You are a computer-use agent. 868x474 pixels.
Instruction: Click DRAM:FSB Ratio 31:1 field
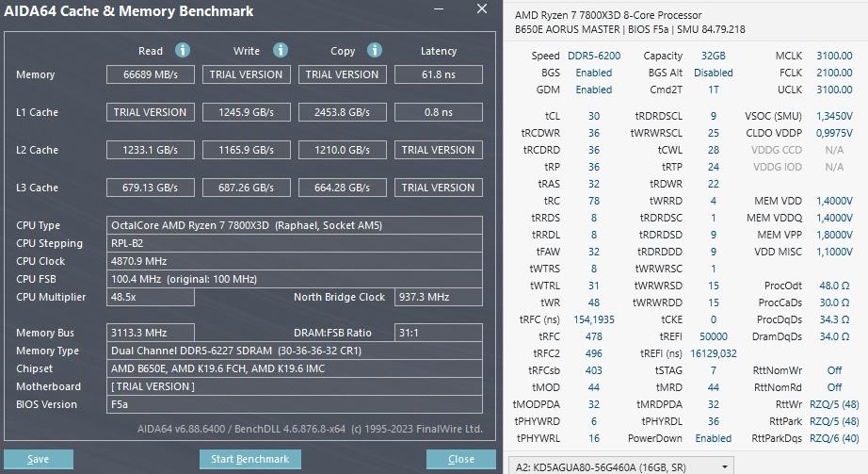point(439,333)
